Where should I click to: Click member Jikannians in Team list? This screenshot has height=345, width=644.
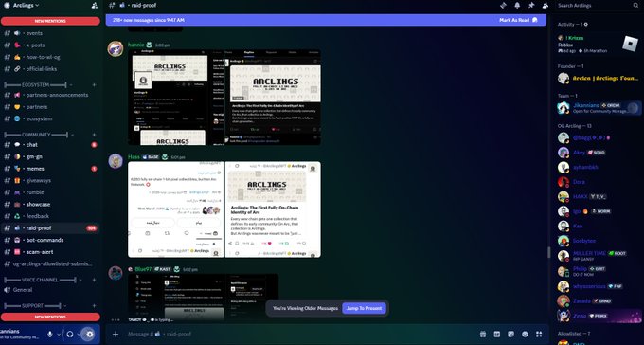tap(599, 108)
